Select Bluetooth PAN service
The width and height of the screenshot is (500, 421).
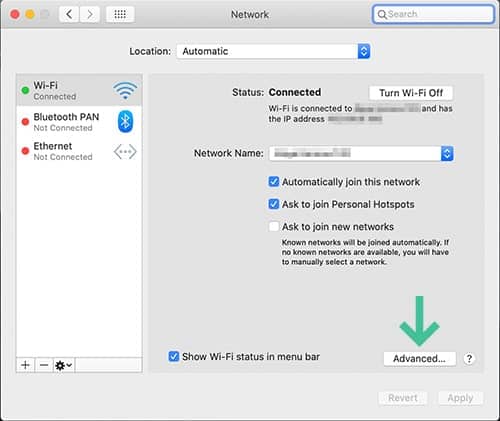pyautogui.click(x=79, y=122)
